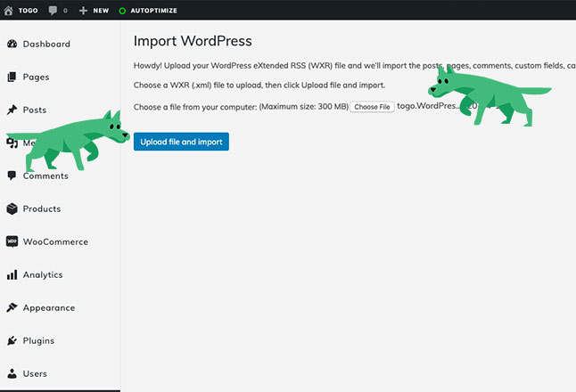The image size is (576, 392).
Task: Open the NEW menu in admin bar
Action: (101, 11)
